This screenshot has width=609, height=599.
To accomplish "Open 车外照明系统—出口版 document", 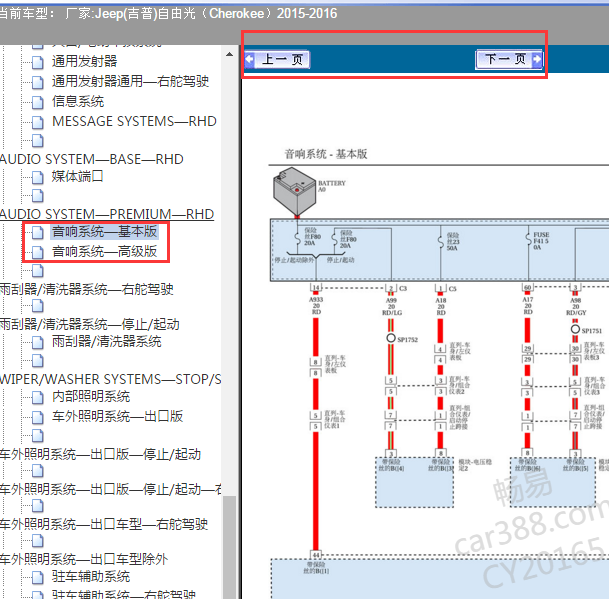I will coord(117,416).
